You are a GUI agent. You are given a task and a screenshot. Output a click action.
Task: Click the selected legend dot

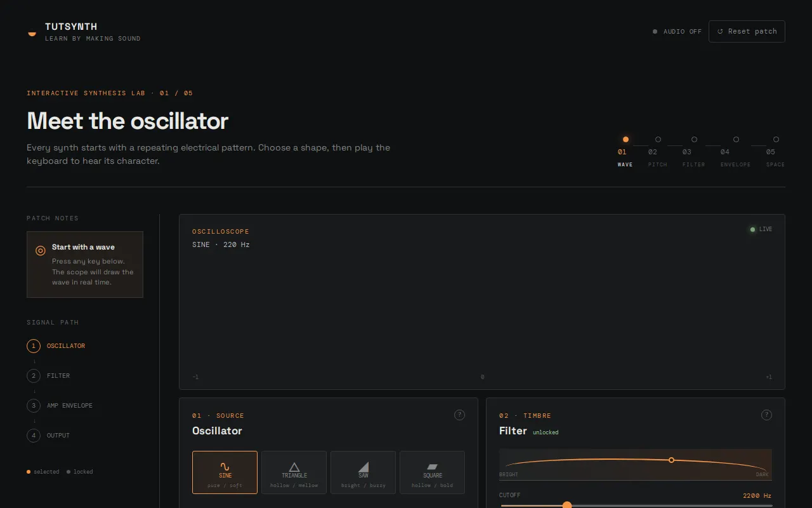(x=29, y=472)
